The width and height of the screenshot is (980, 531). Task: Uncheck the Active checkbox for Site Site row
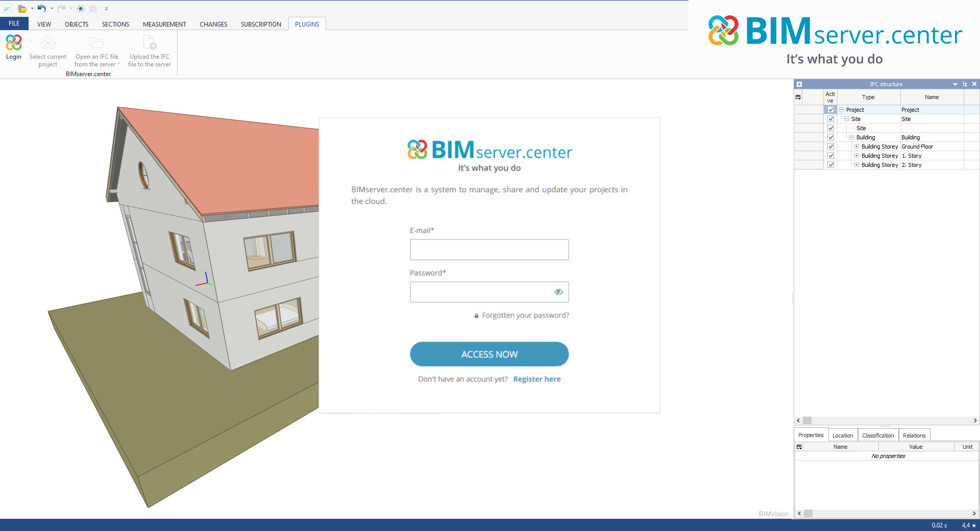click(x=830, y=119)
